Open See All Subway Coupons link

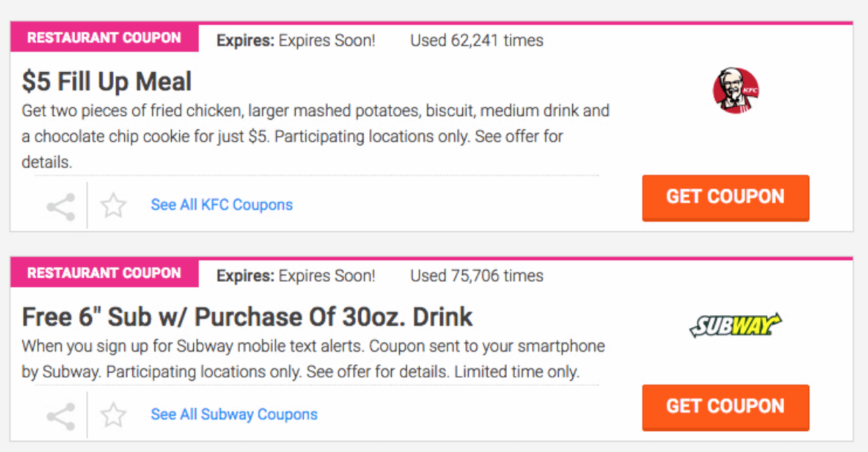click(x=234, y=414)
